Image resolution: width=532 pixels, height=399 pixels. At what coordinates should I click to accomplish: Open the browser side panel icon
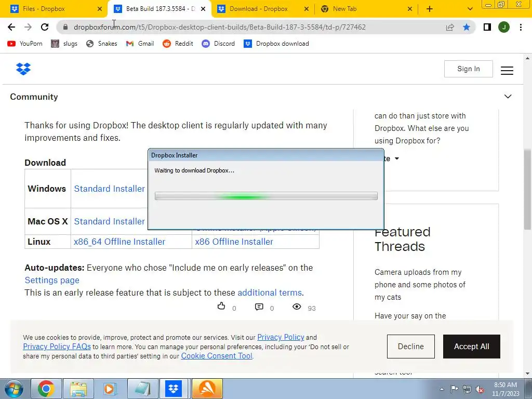coord(487,27)
